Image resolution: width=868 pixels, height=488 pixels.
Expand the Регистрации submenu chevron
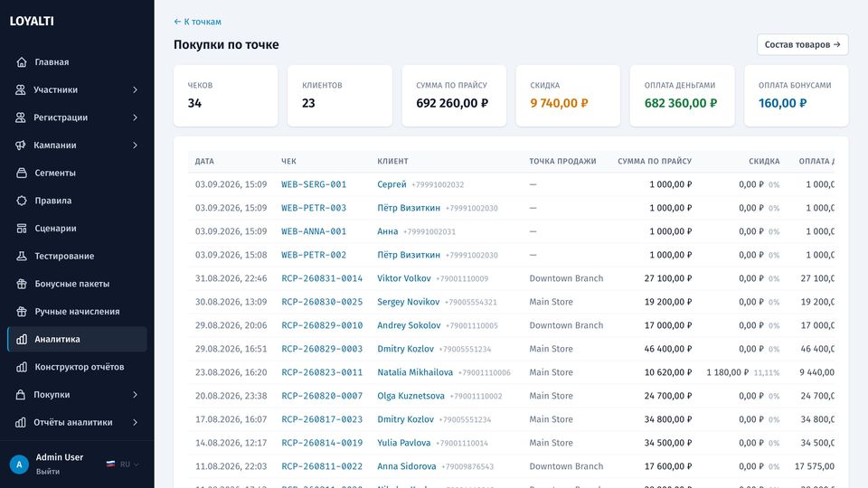(x=135, y=117)
